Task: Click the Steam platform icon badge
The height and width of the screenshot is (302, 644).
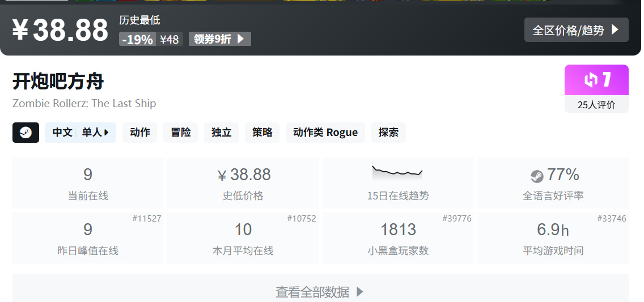Action: (26, 133)
